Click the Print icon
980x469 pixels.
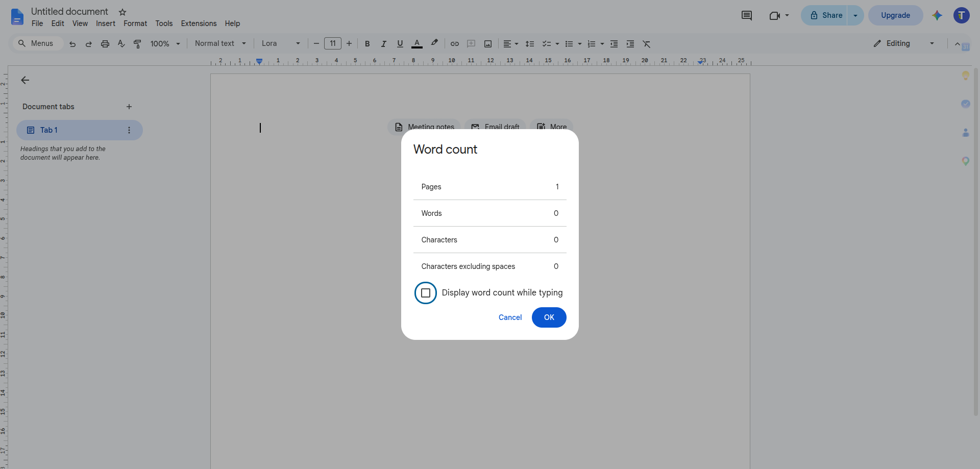point(105,44)
